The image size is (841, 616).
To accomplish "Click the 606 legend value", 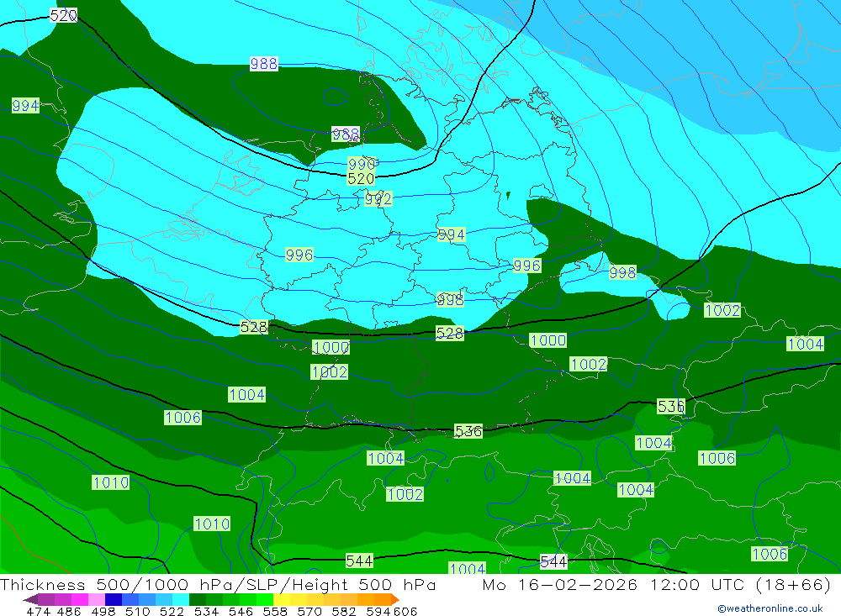I will pyautogui.click(x=405, y=611).
